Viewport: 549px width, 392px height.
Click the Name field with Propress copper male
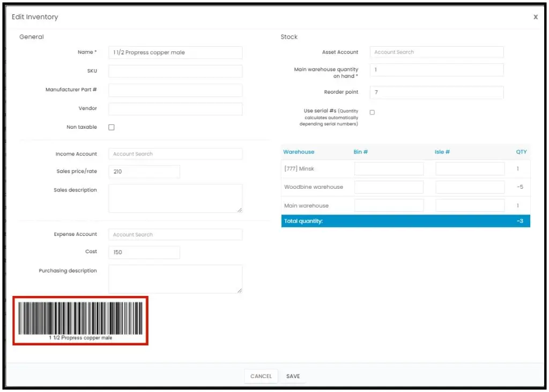(175, 53)
